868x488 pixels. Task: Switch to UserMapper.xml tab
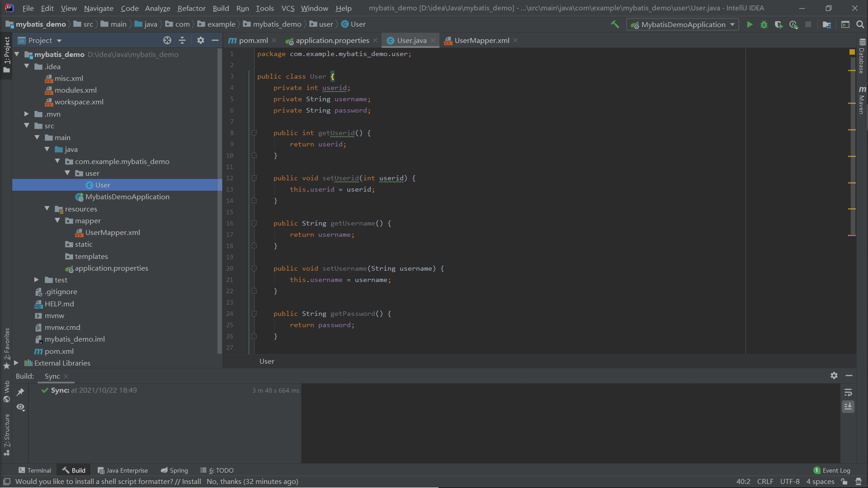coord(481,40)
